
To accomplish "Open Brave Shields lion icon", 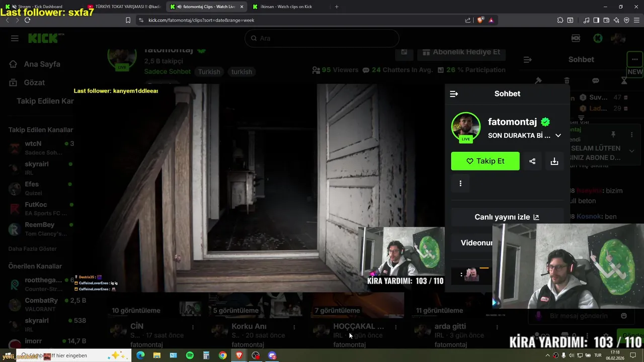I will (x=480, y=20).
